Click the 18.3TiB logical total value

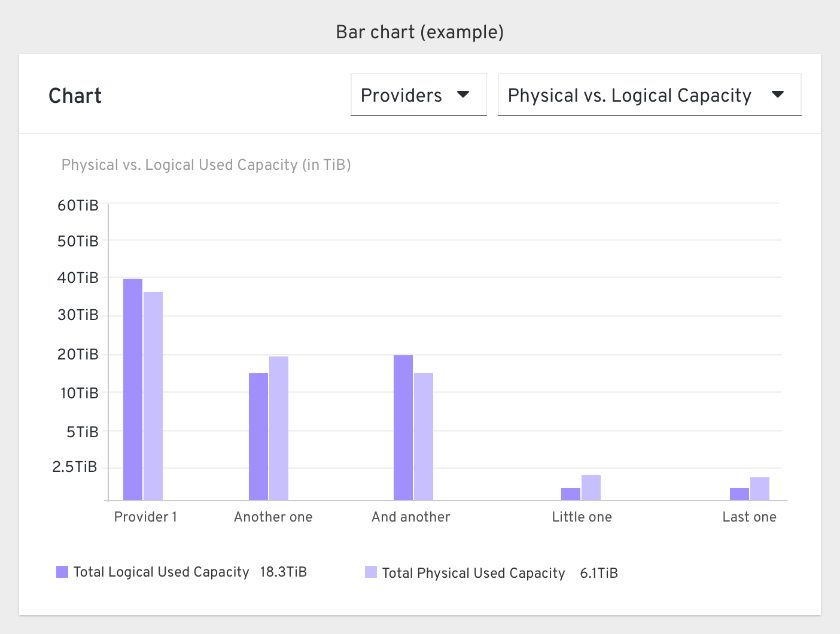pos(283,572)
